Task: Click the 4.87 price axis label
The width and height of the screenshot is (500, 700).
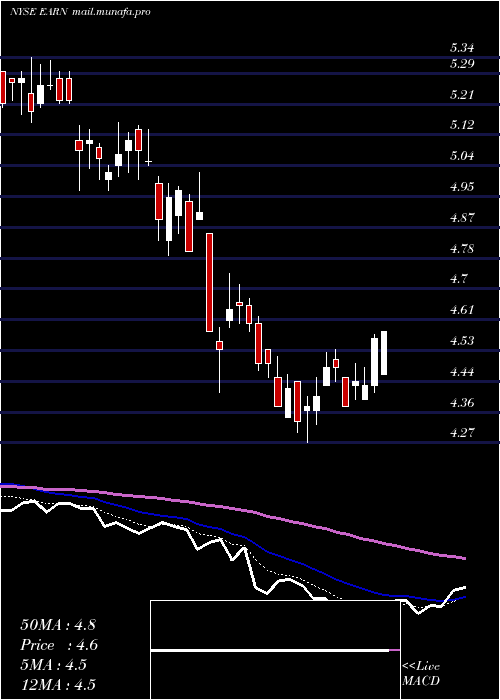Action: [x=462, y=217]
